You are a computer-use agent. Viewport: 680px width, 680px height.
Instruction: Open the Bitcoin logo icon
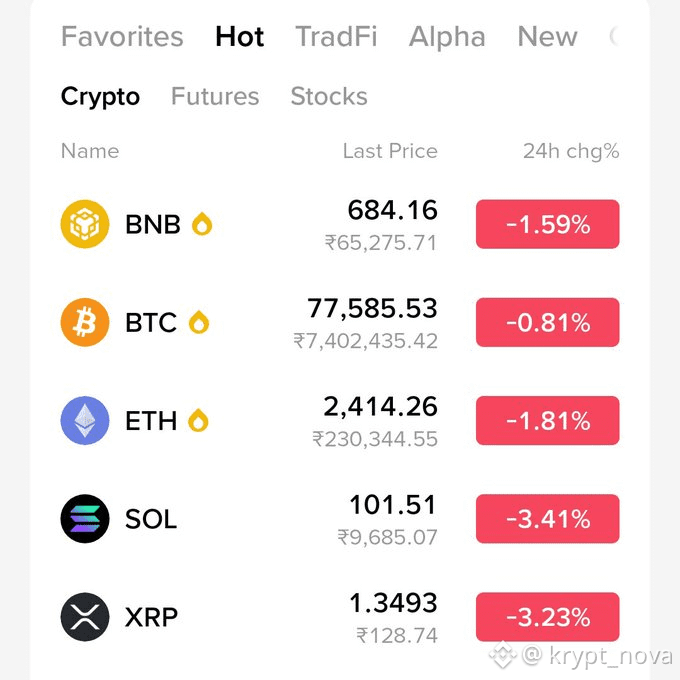pyautogui.click(x=85, y=322)
